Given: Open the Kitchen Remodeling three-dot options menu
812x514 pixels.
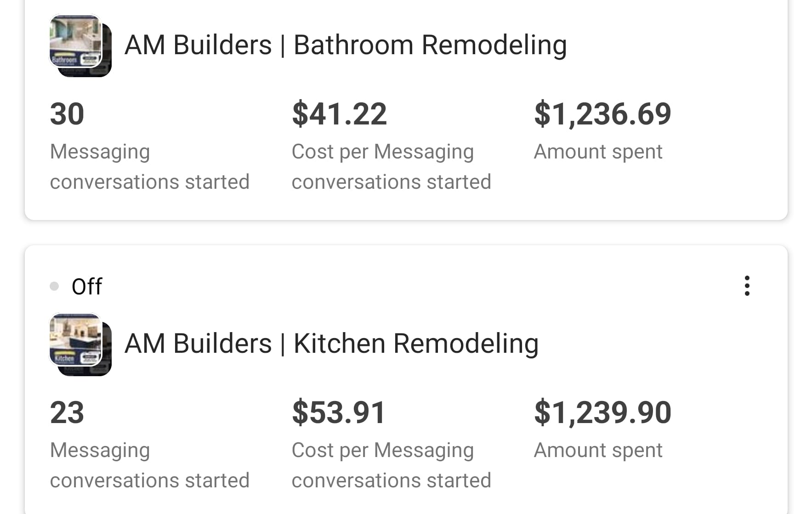Looking at the screenshot, I should click(747, 286).
